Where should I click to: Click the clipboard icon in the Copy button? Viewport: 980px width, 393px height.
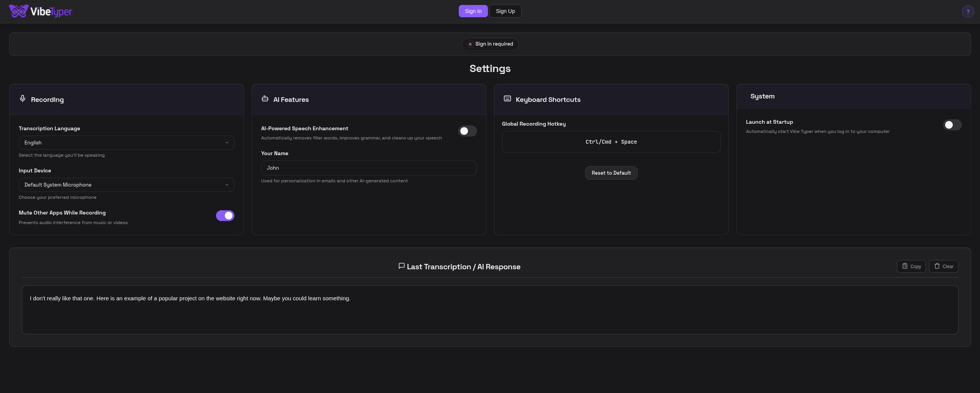click(905, 266)
